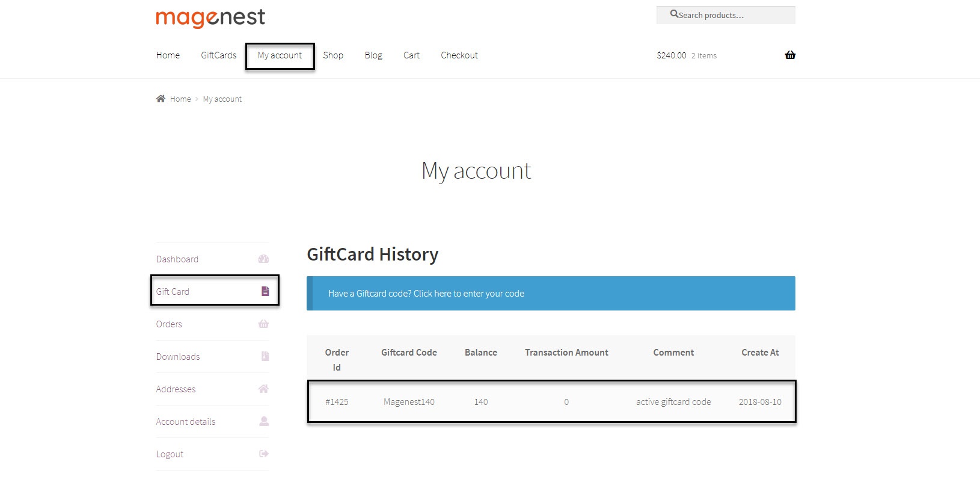Open the Checkout page
Viewport: 980px width, 500px height.
pos(459,55)
